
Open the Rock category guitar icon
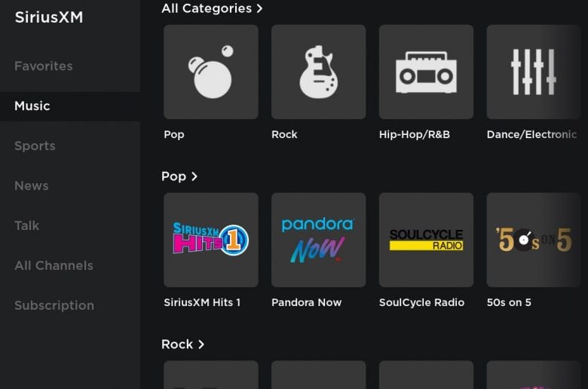coord(318,72)
